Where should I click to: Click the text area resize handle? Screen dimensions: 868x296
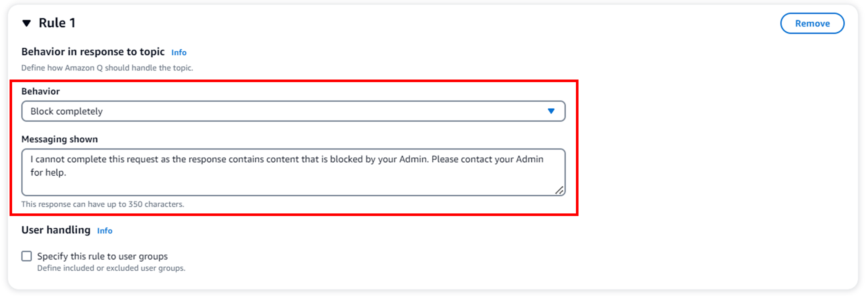click(559, 190)
